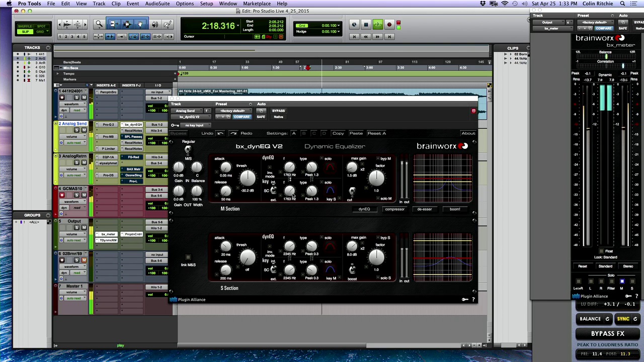Click the Paste settings button
The width and height of the screenshot is (644, 362).
(356, 133)
